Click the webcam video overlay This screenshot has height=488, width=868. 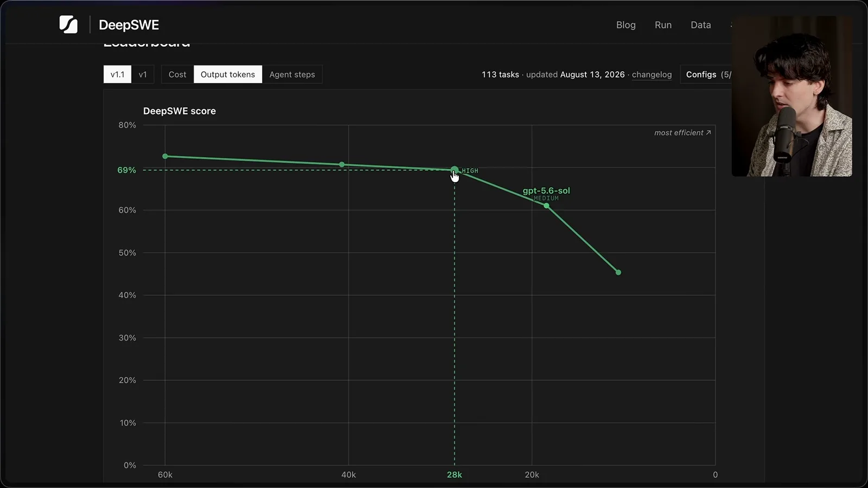coord(792,96)
